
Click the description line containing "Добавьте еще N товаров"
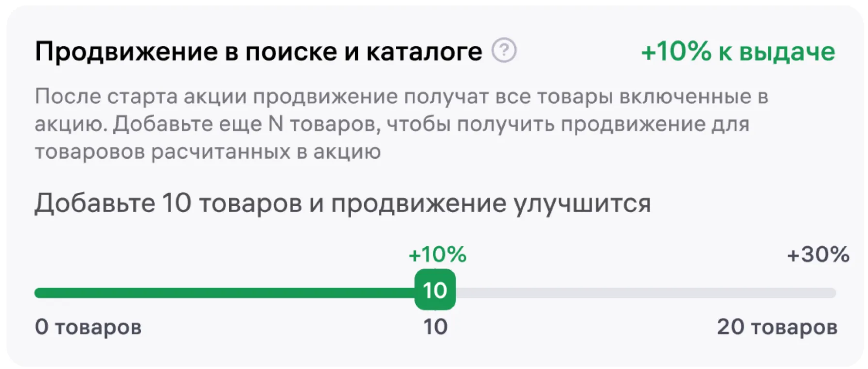click(391, 124)
